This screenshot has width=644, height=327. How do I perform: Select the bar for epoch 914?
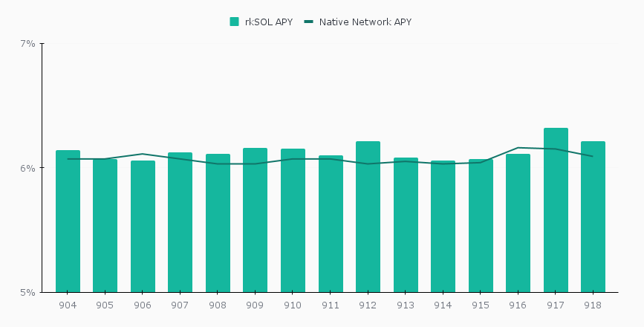443,227
